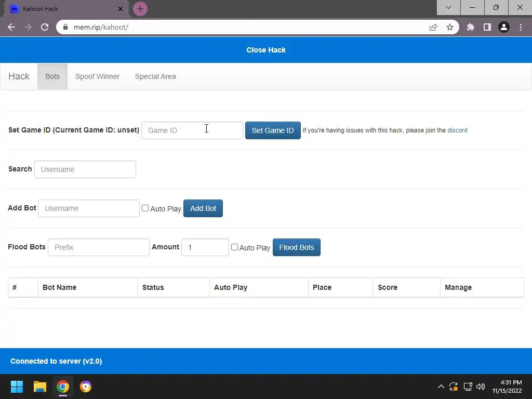Screen dimensions: 532x399
Task: Go back to the previous page
Action: [11, 27]
